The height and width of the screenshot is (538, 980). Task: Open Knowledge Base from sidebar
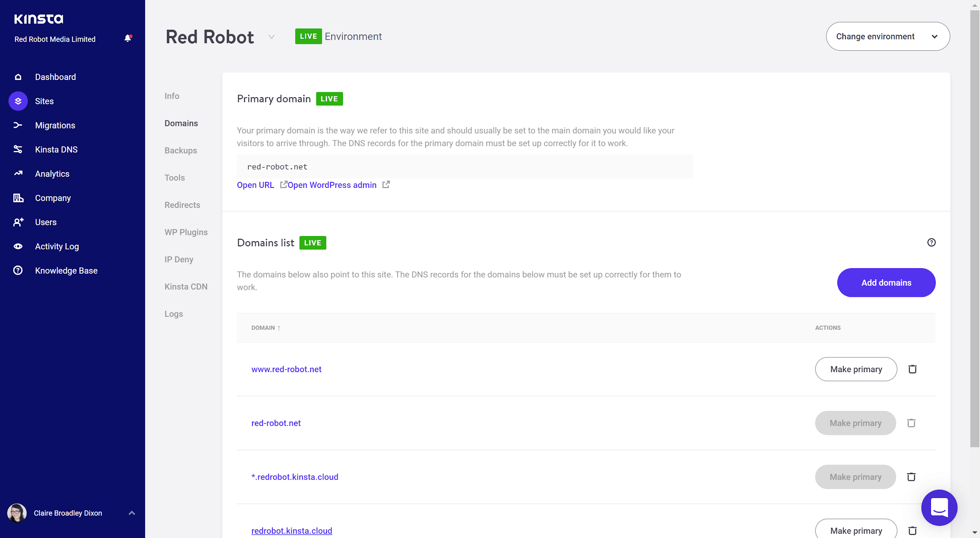pyautogui.click(x=66, y=271)
